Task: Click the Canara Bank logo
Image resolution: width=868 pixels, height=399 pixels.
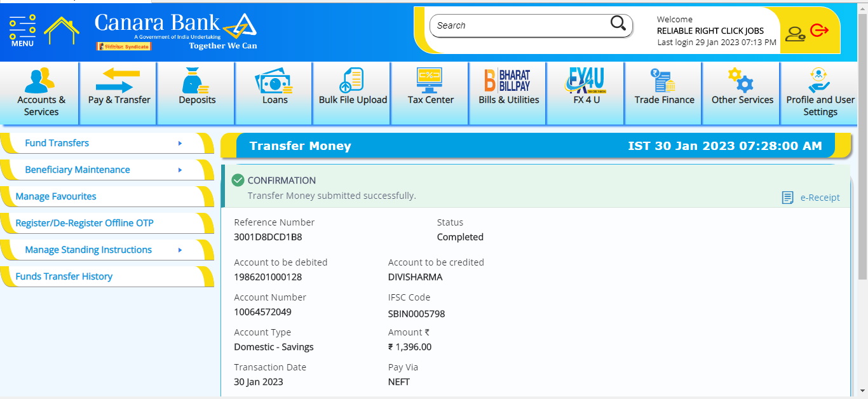Action: [x=176, y=30]
